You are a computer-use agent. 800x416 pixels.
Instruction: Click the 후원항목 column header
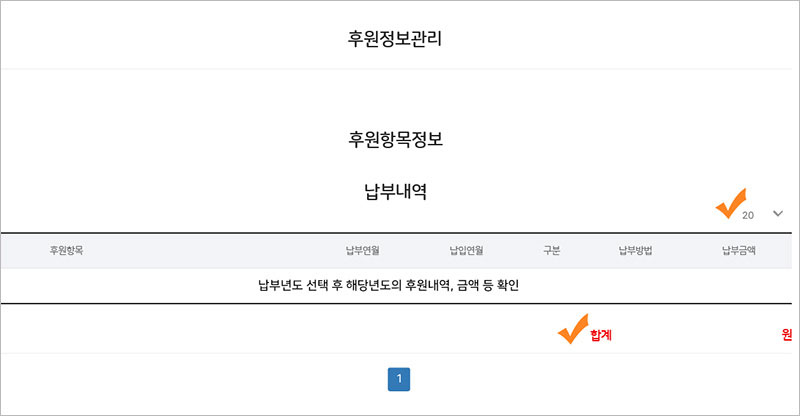click(66, 251)
